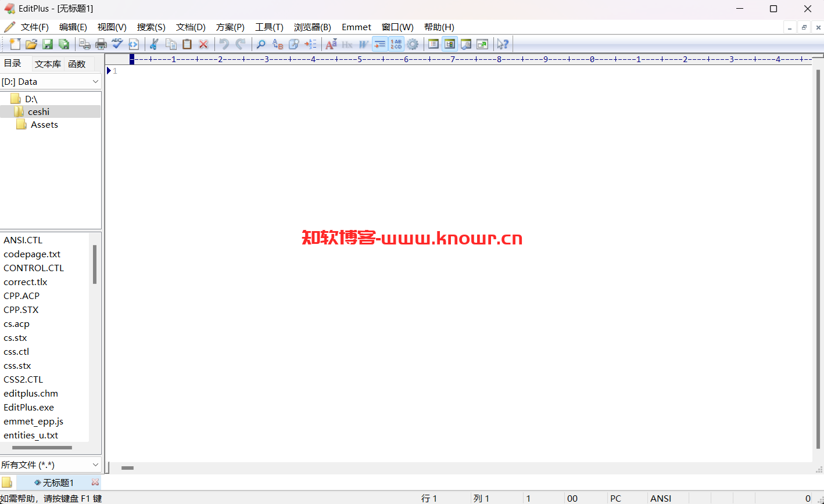Select ANSI.CTL in the file list
This screenshot has width=824, height=504.
pos(23,240)
